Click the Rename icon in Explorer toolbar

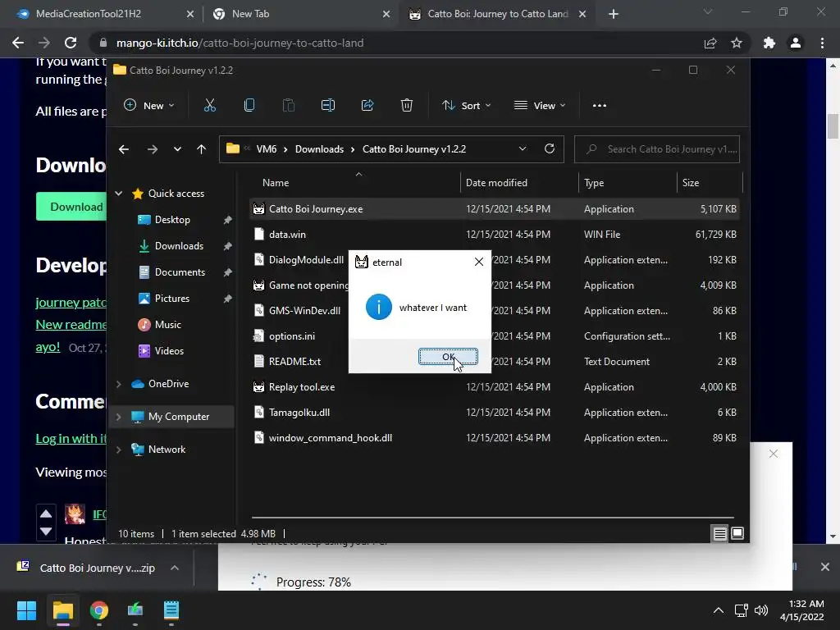[328, 106]
